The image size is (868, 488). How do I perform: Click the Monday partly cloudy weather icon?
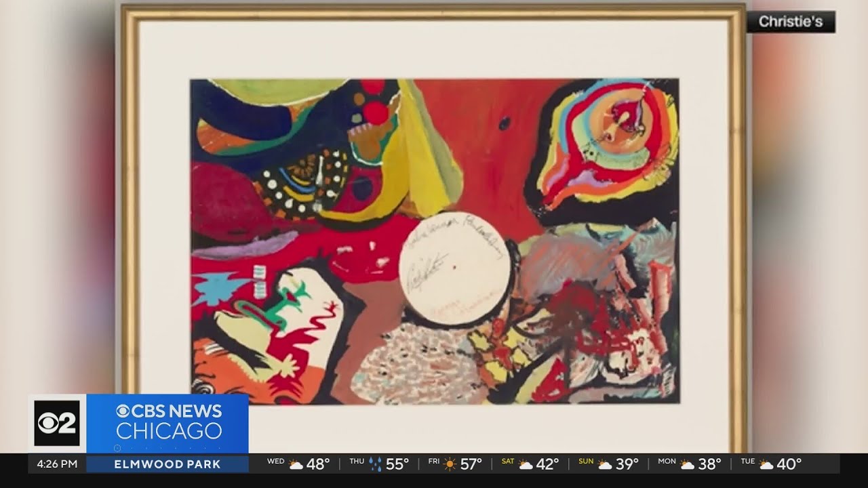tap(688, 464)
